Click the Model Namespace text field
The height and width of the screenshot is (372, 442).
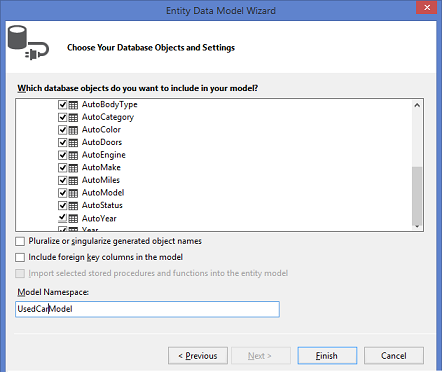[x=147, y=309]
